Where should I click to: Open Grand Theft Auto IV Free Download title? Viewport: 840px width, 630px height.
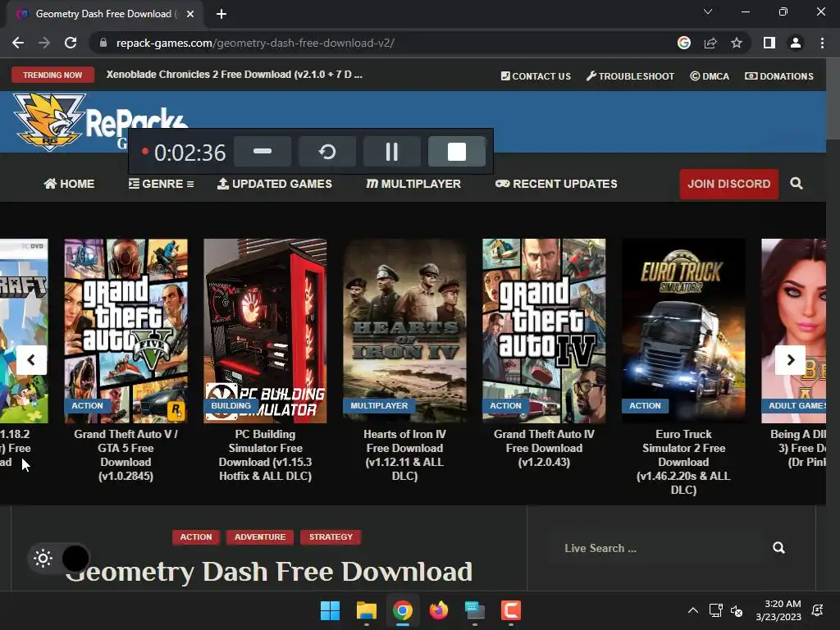pos(544,448)
